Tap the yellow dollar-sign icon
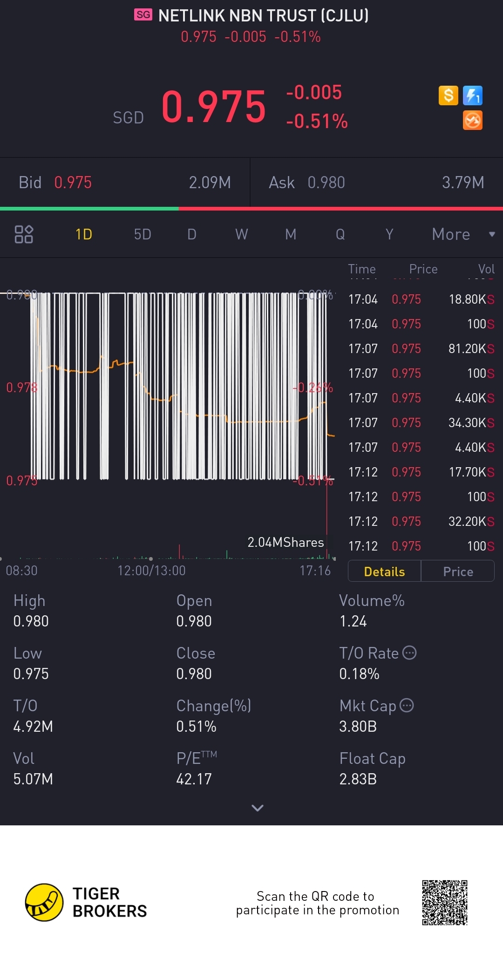The width and height of the screenshot is (503, 980). pos(449,95)
